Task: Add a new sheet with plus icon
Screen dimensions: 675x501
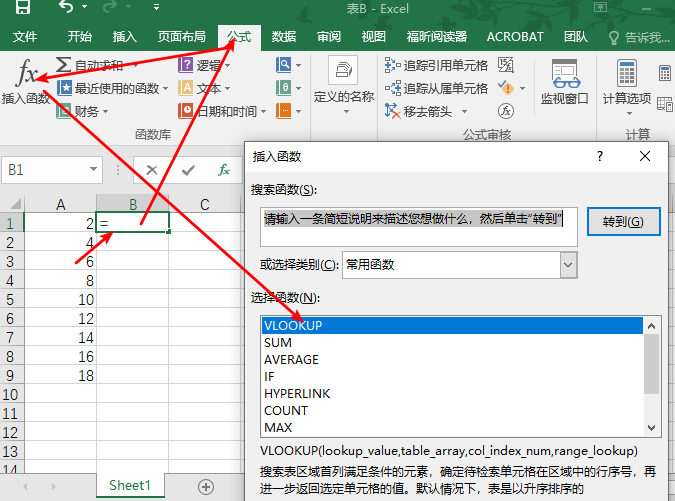Action: pos(206,487)
